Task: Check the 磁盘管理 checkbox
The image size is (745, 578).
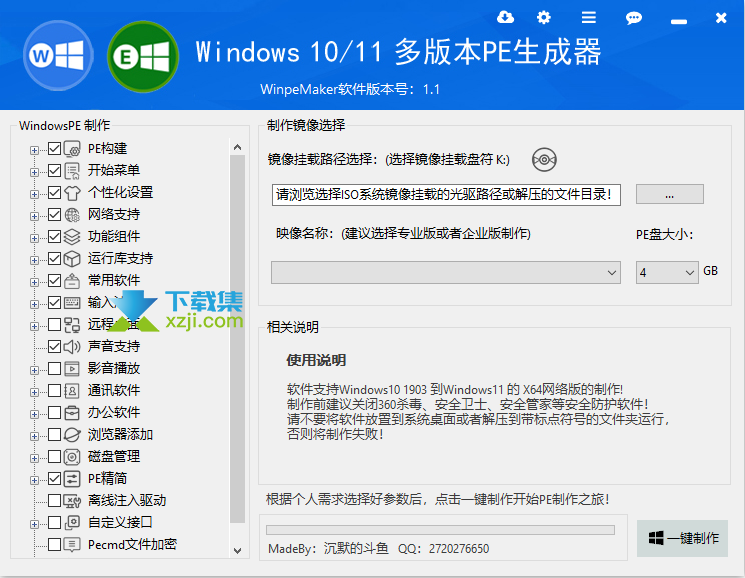Action: pyautogui.click(x=55, y=456)
